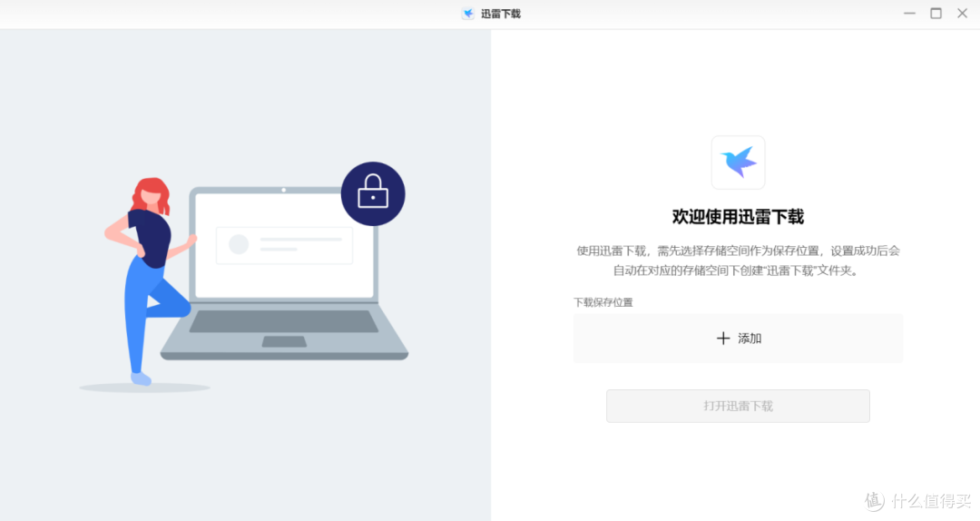Screen dimensions: 980x521
Task: Minimize the 迅雷下载 window
Action: [909, 13]
